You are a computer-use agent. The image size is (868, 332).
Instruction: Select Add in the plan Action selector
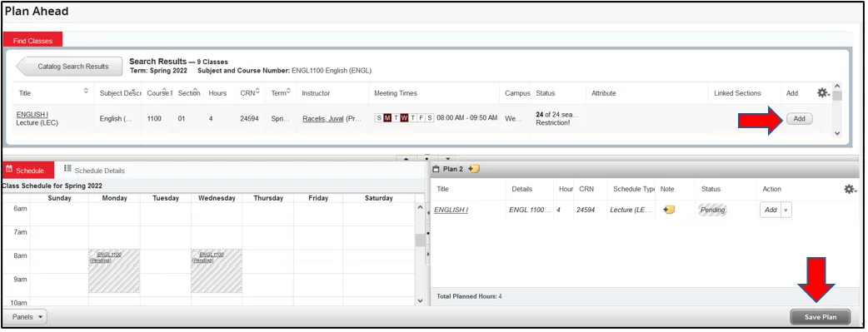coord(771,211)
